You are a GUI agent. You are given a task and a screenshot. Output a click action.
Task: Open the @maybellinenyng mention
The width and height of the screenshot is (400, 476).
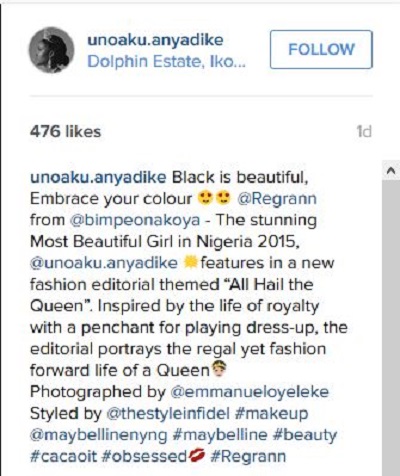[x=99, y=435]
